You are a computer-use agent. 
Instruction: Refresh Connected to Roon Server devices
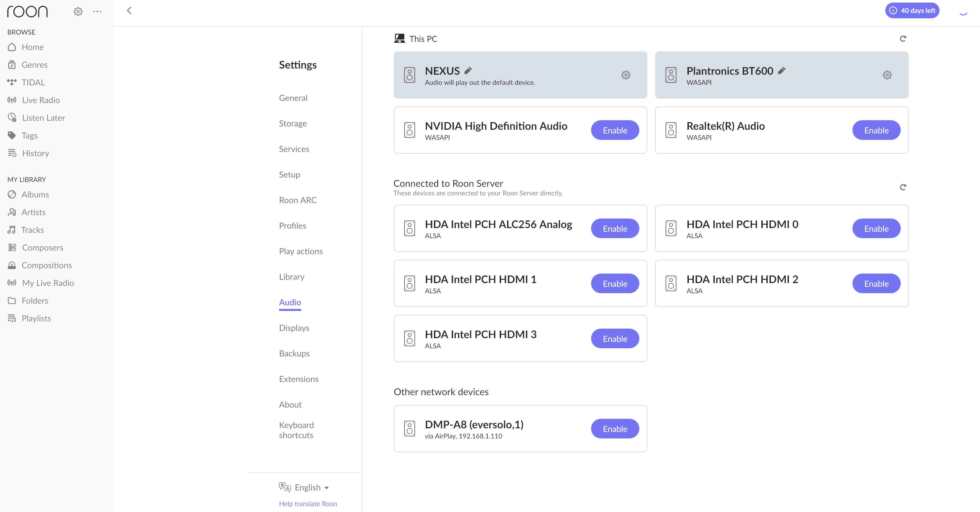pos(903,187)
